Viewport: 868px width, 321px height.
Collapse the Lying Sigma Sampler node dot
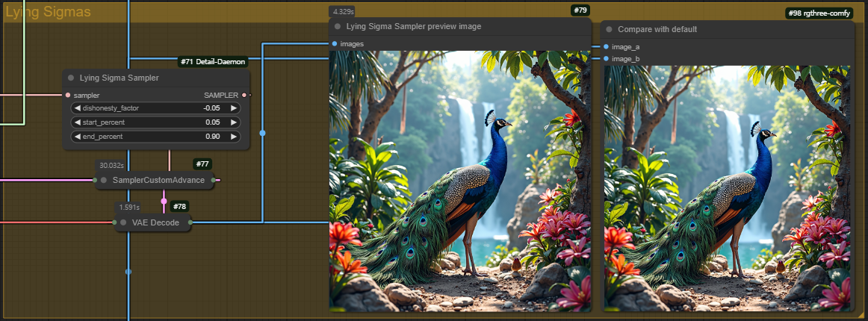click(x=71, y=78)
